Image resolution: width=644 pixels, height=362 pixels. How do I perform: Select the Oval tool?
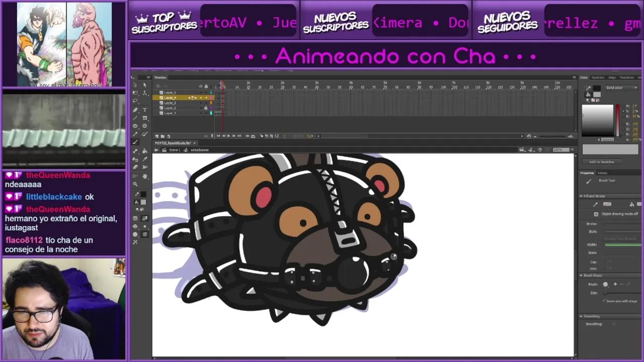135,126
